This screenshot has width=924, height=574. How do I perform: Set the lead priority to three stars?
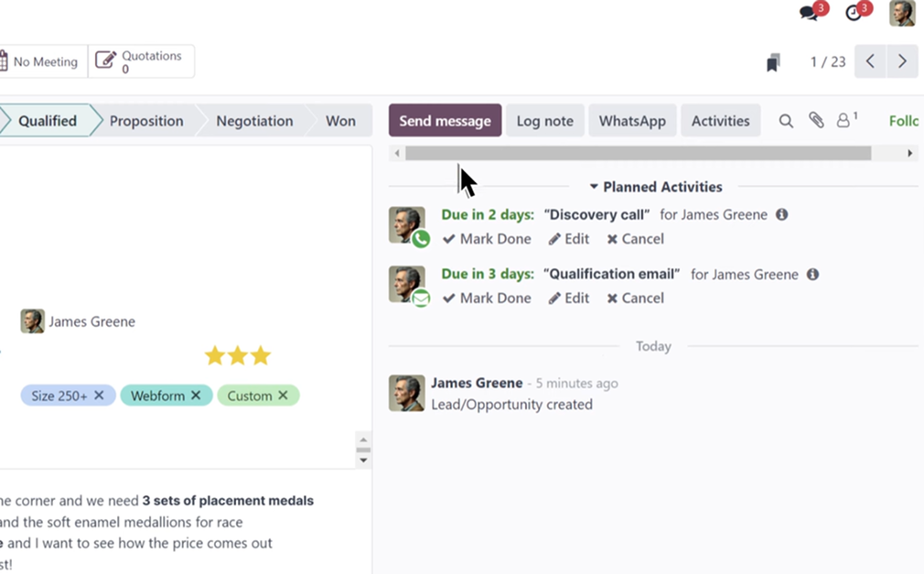(262, 355)
